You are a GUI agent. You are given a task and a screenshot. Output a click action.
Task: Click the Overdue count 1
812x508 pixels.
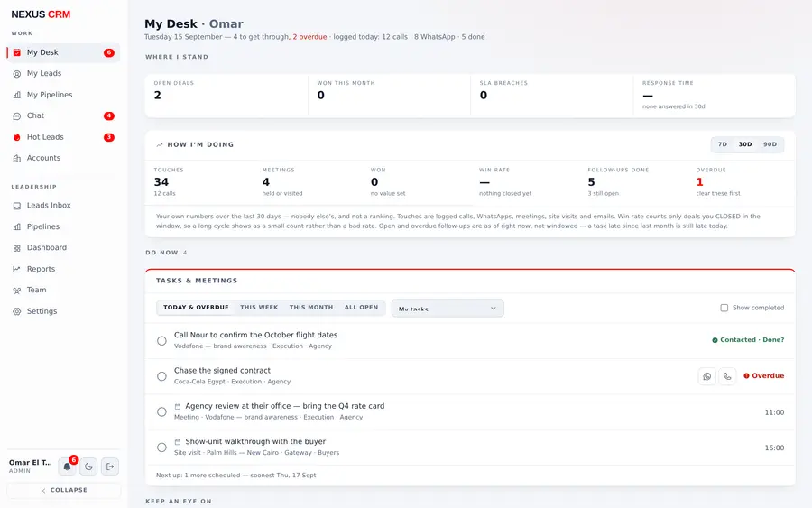pyautogui.click(x=699, y=182)
